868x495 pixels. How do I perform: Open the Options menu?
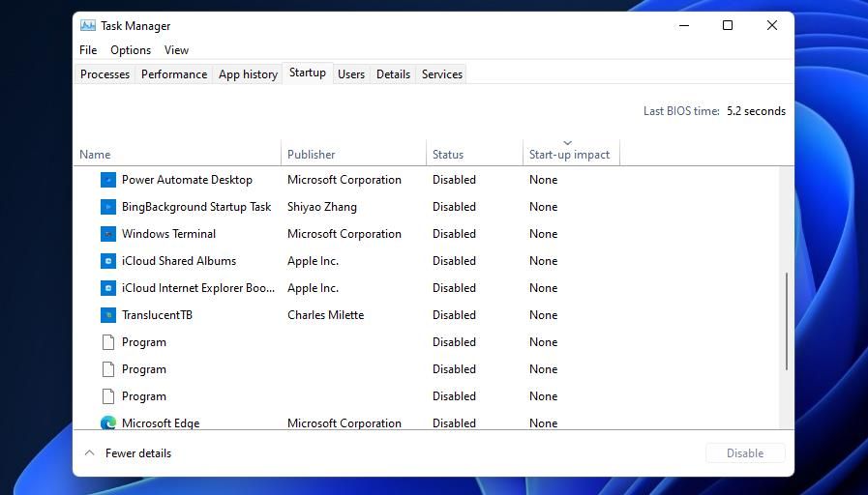(x=131, y=49)
